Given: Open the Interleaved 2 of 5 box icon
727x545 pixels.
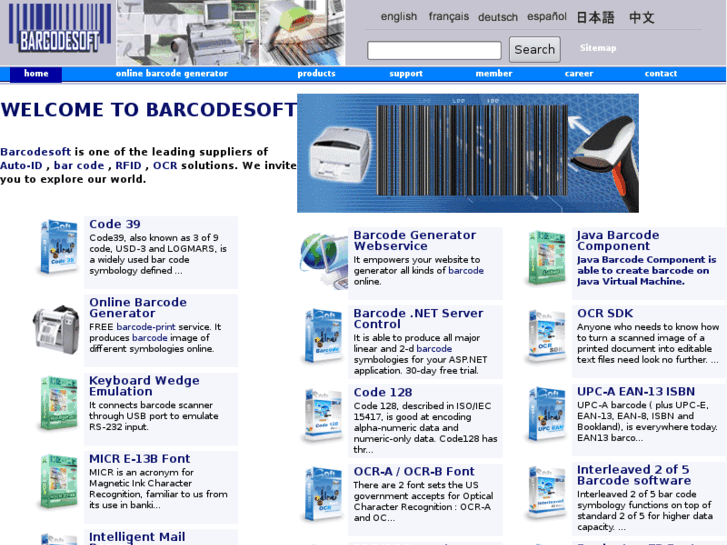Looking at the screenshot, I should 547,493.
